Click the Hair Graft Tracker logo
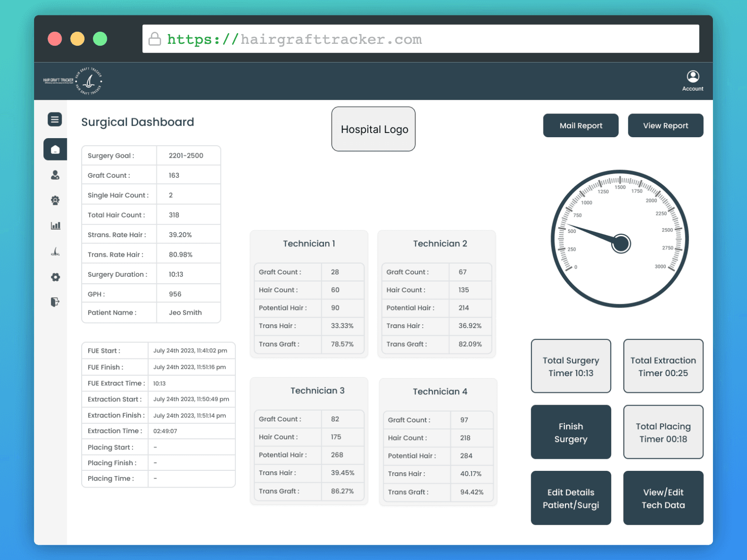Image resolution: width=747 pixels, height=560 pixels. (73, 81)
